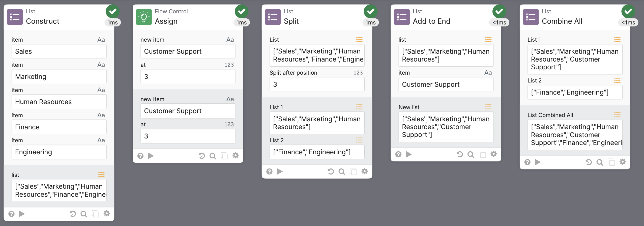Click magnifier icon on Combine All card
Viewport: 644px width, 226px height.
coord(600,162)
